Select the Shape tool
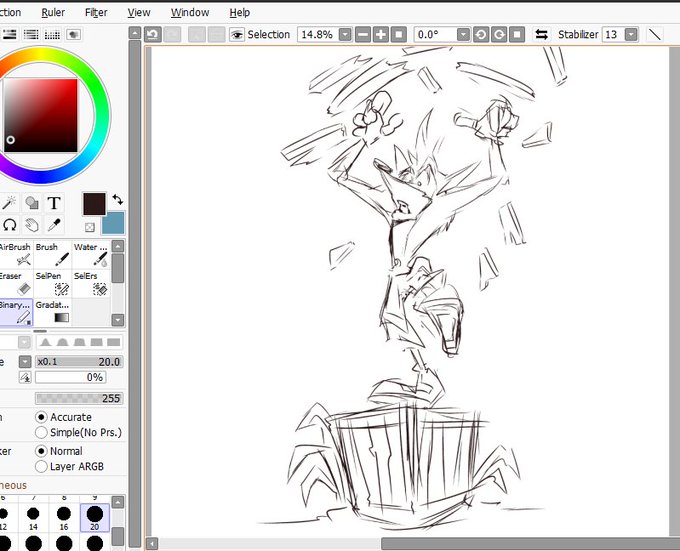The image size is (680, 551). click(x=32, y=202)
